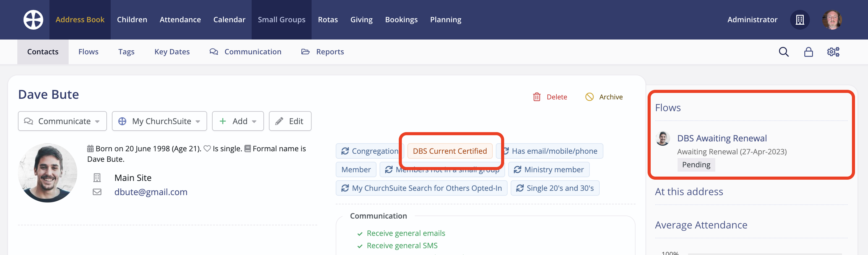868x255 pixels.
Task: Click the Receive general SMS checkmark
Action: pyautogui.click(x=360, y=246)
